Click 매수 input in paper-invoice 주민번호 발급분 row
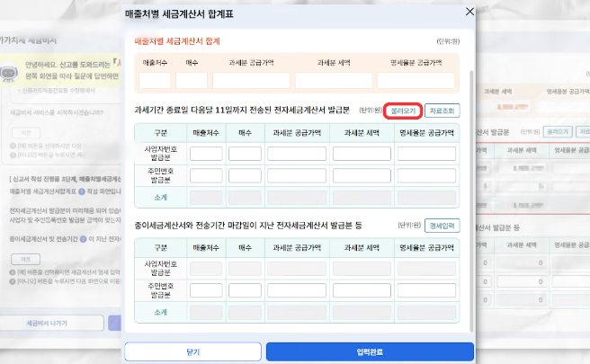The width and height of the screenshot is (590, 364). pos(245,290)
